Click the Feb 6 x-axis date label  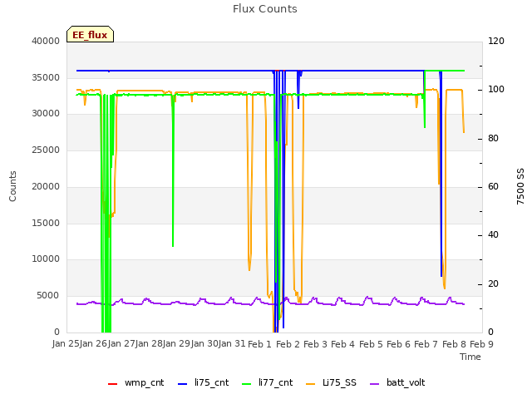coord(399,344)
